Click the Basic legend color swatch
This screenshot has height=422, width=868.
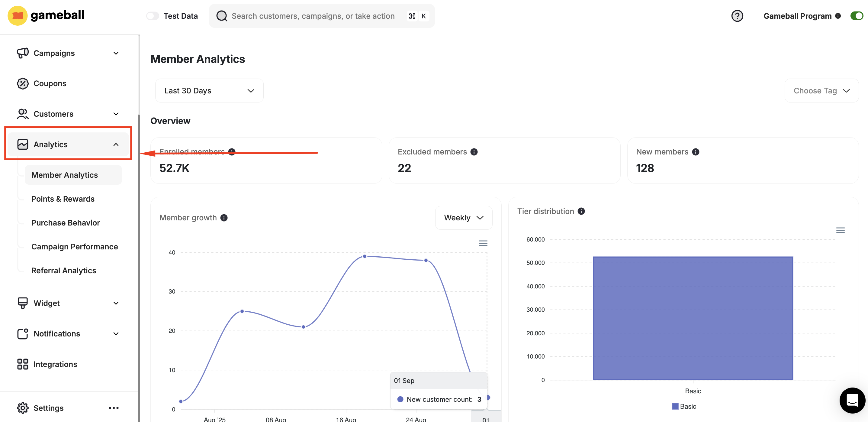[x=675, y=406]
